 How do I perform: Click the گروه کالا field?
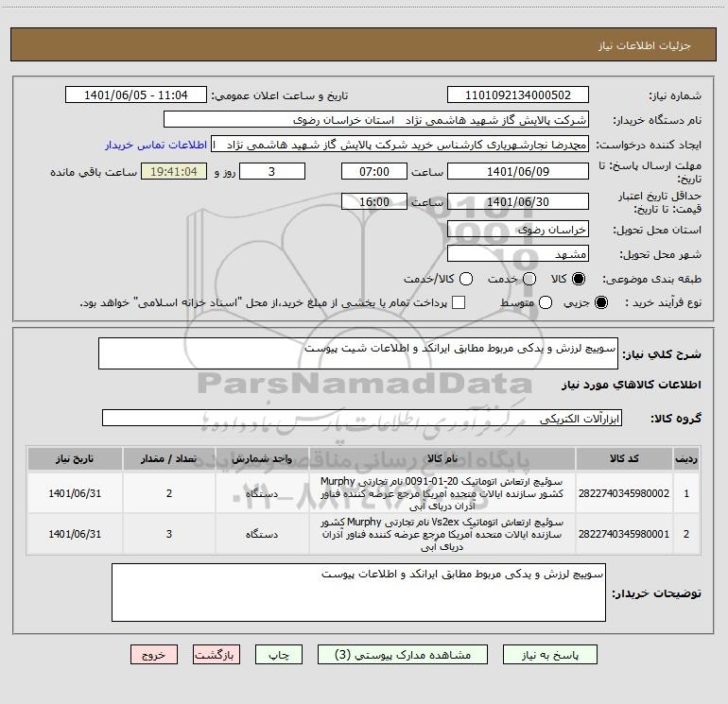pos(362,418)
